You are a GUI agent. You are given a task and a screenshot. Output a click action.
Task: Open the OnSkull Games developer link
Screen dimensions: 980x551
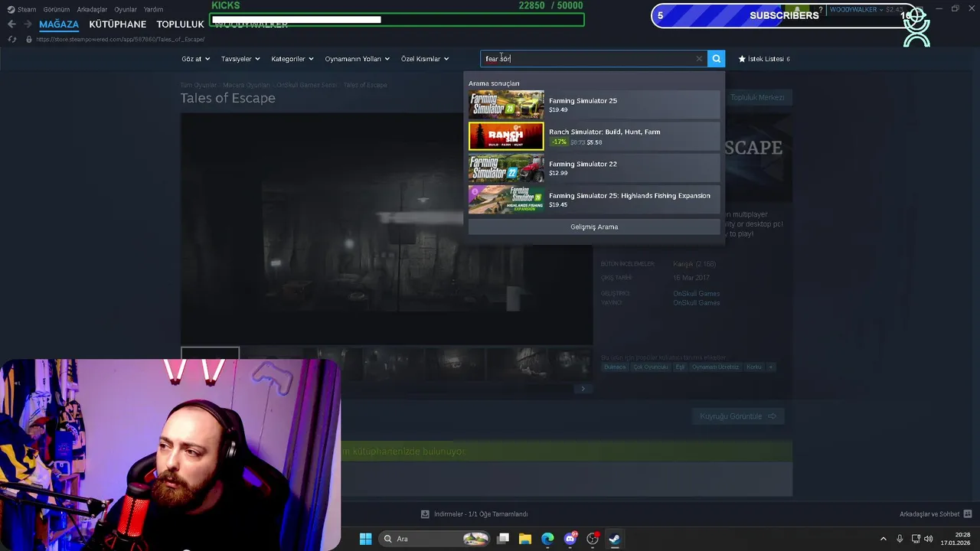(x=696, y=293)
